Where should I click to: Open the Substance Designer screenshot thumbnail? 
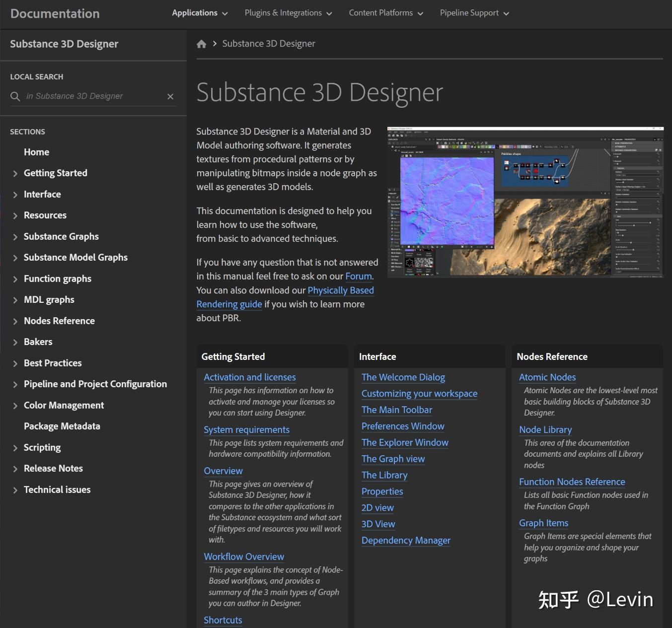tap(525, 203)
